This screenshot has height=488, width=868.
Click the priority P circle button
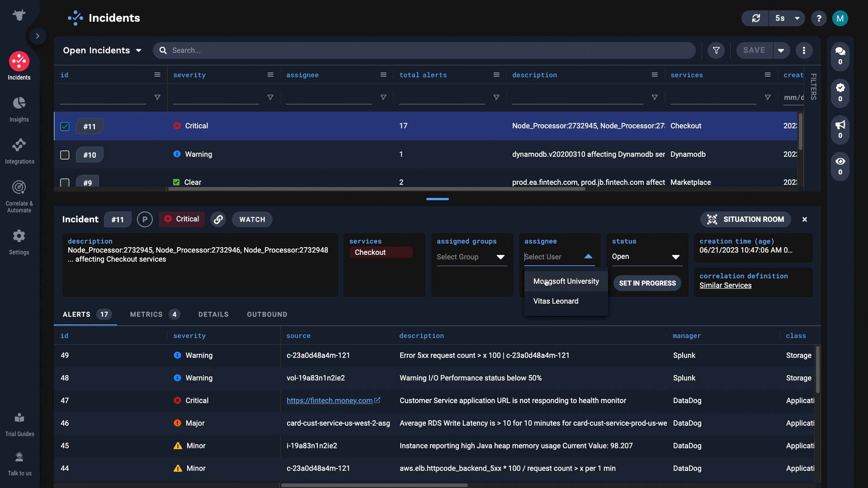click(145, 220)
